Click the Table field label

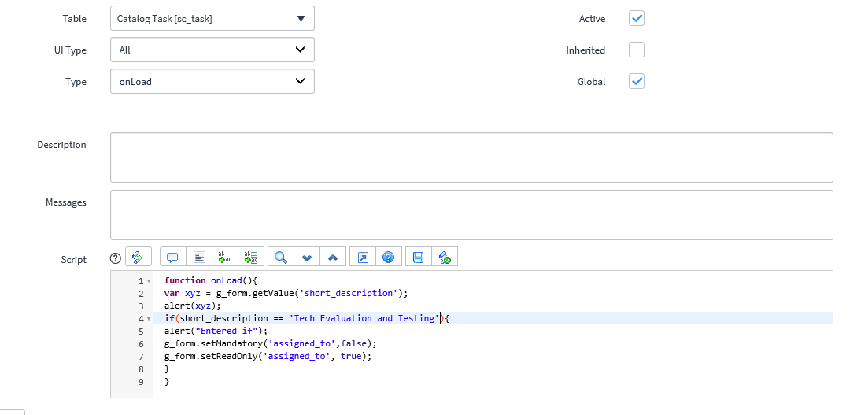74,18
